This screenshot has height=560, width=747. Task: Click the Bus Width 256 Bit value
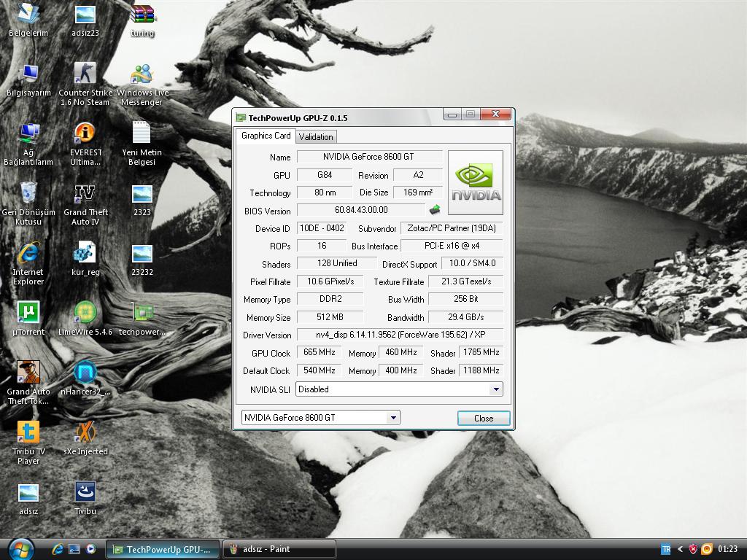pos(466,299)
